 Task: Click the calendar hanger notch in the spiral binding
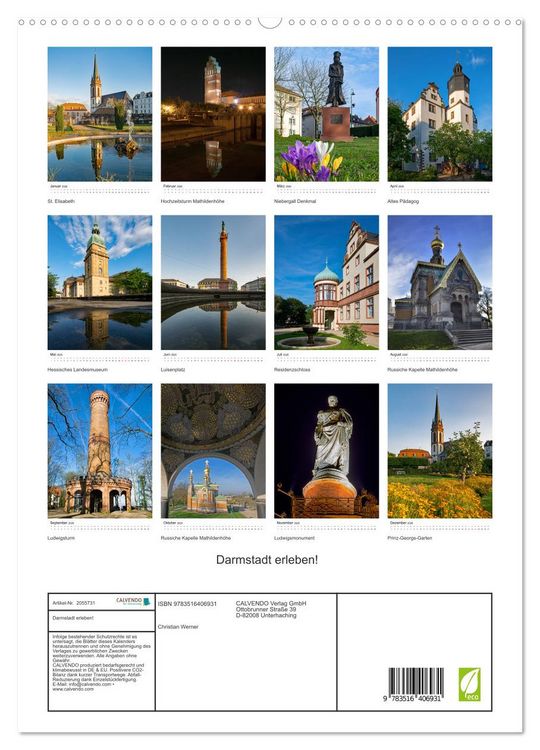point(270,22)
